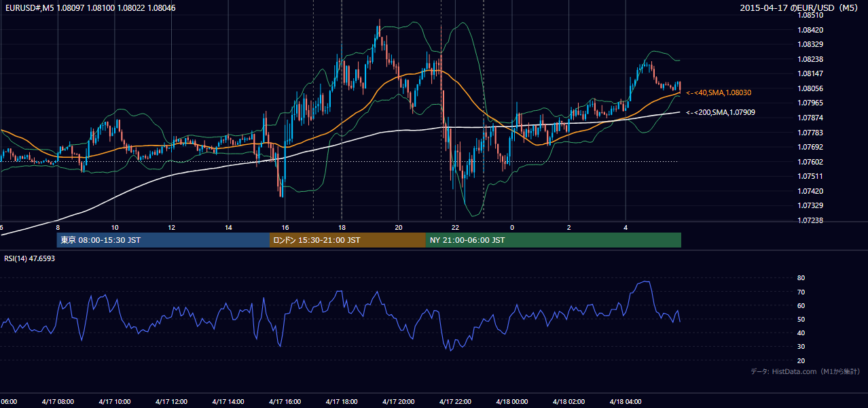Click the Tokyo 08:00-15:30 JST session bar
868x408 pixels.
[x=163, y=240]
